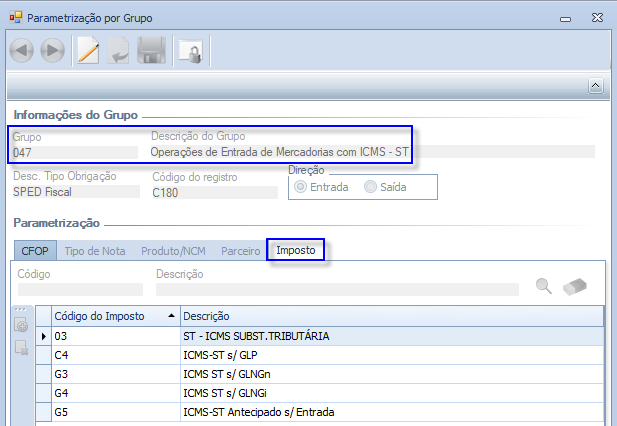Click the Código do registro C180 field

(215, 193)
